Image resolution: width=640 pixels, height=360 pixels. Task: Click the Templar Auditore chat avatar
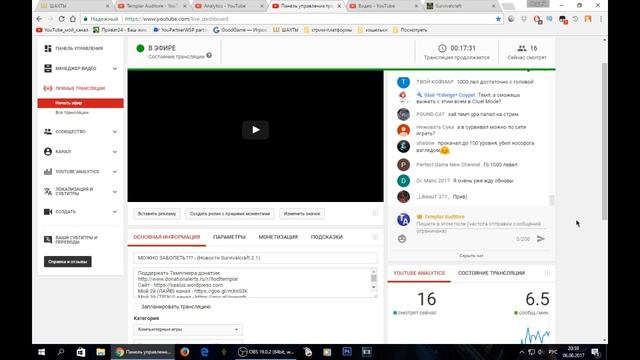click(403, 220)
